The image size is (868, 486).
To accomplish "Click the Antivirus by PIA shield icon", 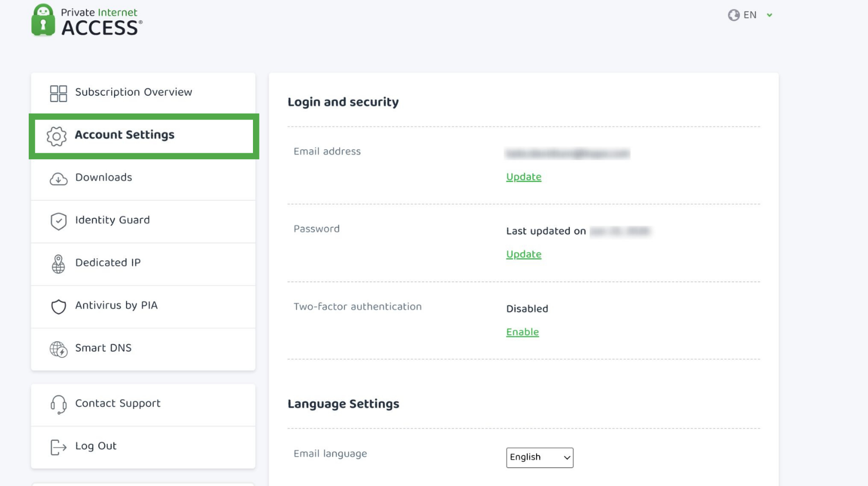I will click(59, 306).
